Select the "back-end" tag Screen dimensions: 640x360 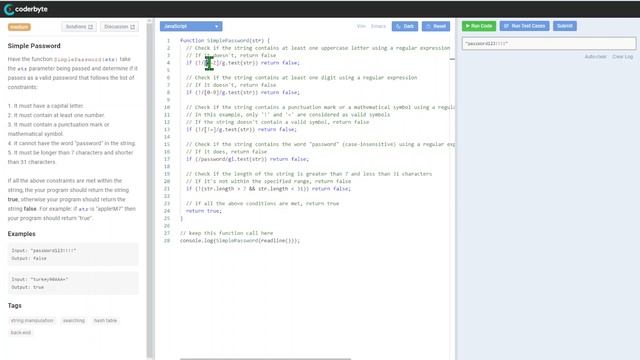tap(21, 333)
